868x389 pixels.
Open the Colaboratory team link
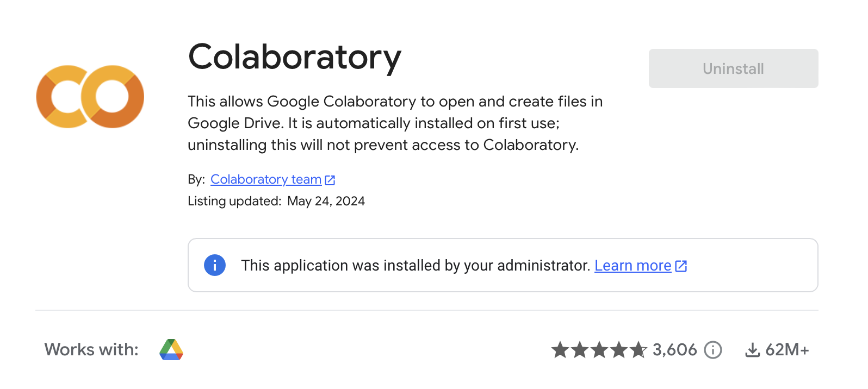pyautogui.click(x=266, y=179)
